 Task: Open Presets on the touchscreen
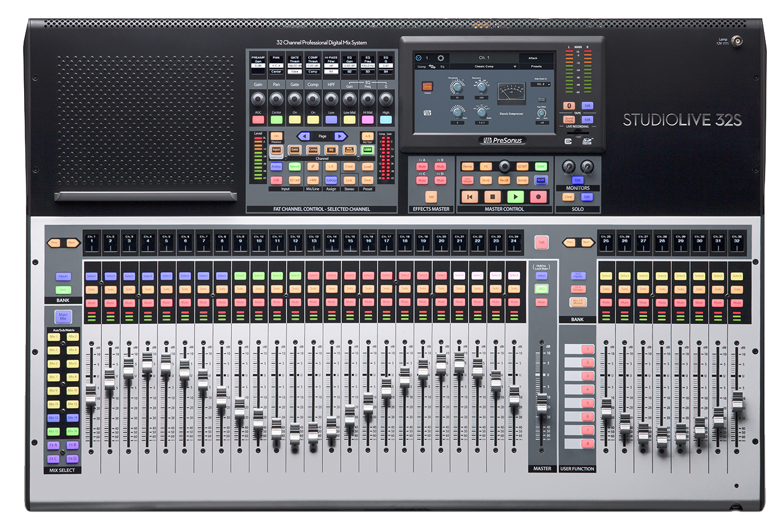tap(536, 66)
